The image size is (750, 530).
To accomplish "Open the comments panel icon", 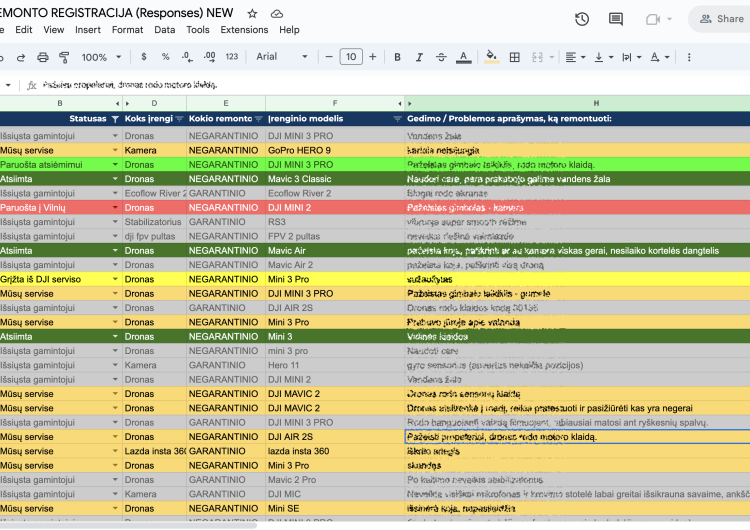I will click(616, 19).
